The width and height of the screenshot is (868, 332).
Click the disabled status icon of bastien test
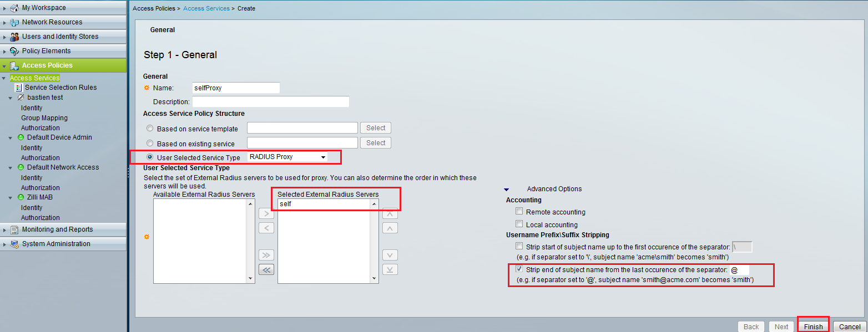point(21,98)
